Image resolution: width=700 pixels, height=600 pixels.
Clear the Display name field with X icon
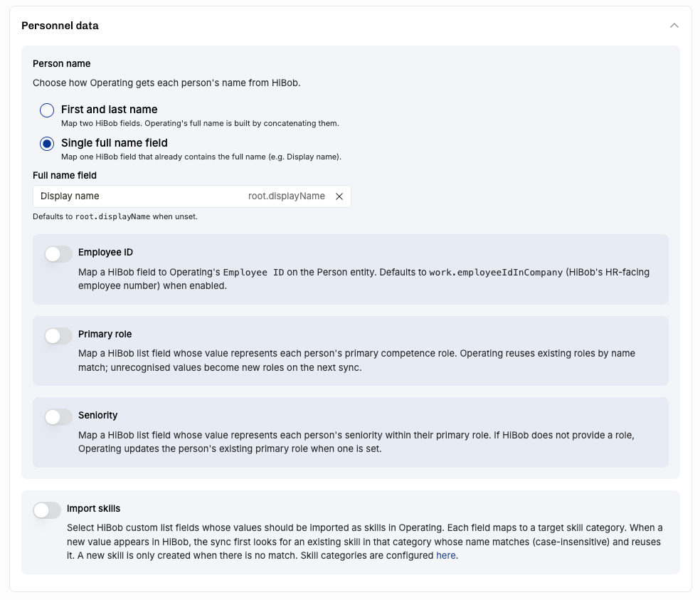339,196
